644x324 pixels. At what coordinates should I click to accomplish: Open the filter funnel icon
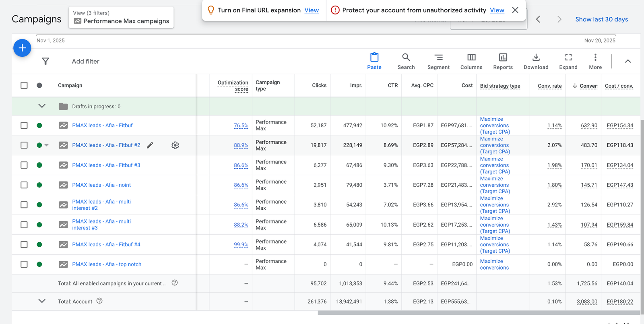(45, 61)
